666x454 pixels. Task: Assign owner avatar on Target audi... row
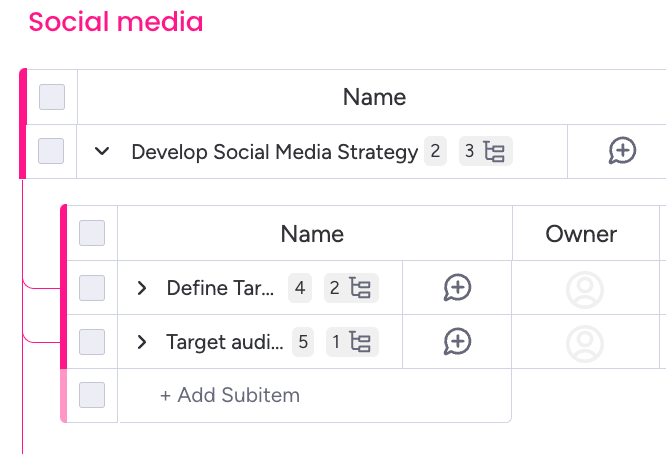[x=585, y=343]
